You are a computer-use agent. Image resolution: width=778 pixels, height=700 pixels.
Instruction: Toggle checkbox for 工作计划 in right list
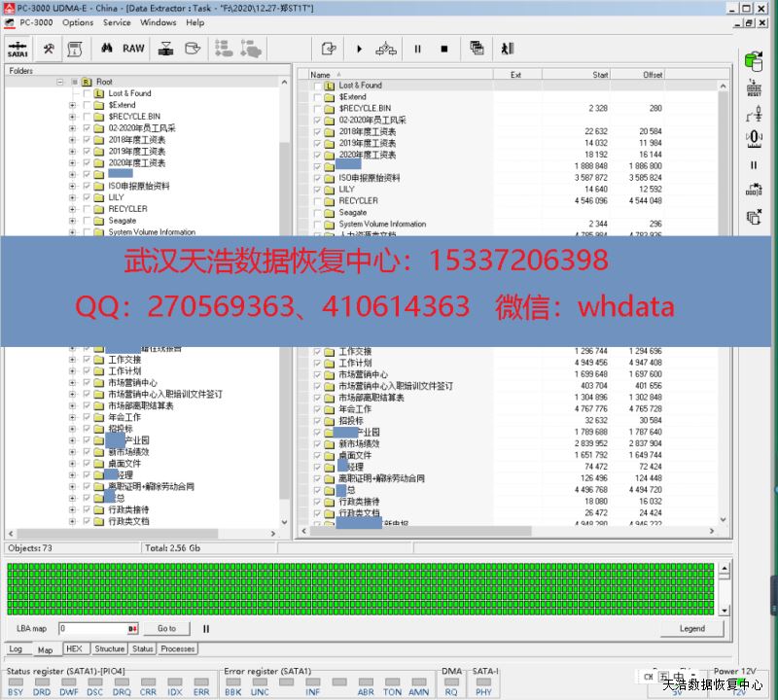point(317,363)
